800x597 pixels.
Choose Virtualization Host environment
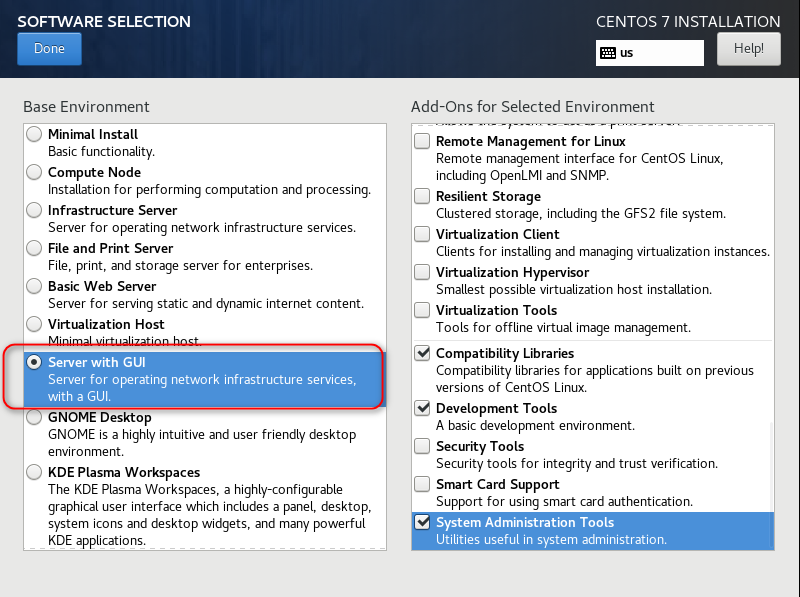pos(35,325)
